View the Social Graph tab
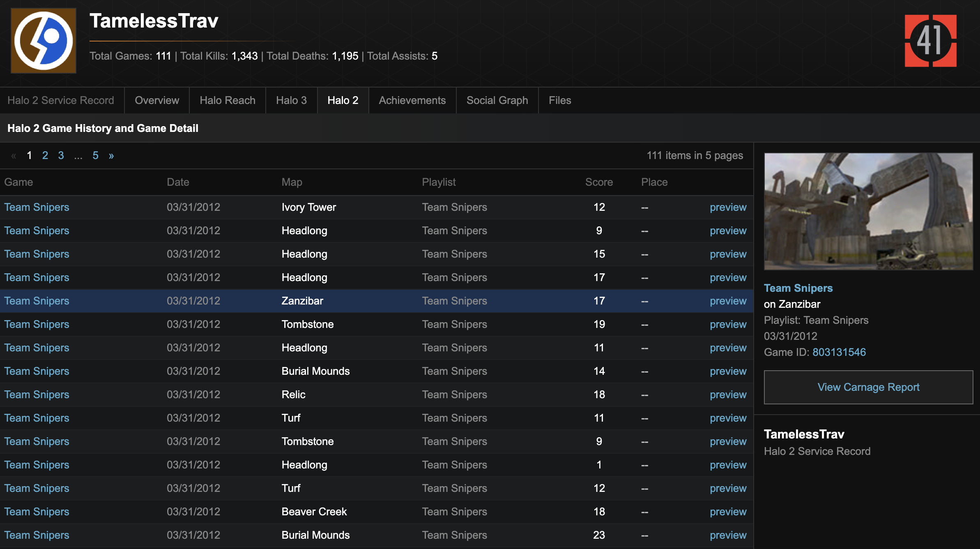The width and height of the screenshot is (980, 549). click(x=497, y=100)
